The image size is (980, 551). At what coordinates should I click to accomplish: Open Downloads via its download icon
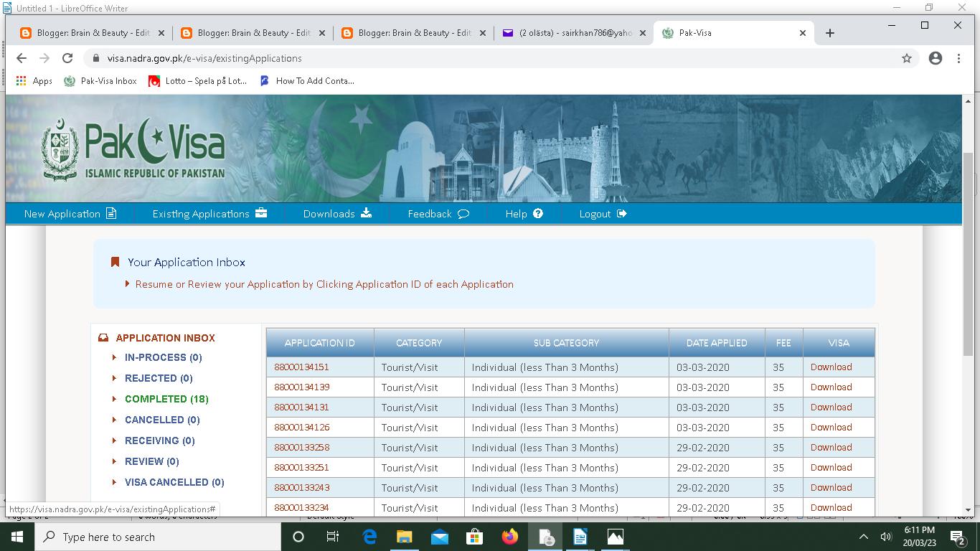(367, 213)
